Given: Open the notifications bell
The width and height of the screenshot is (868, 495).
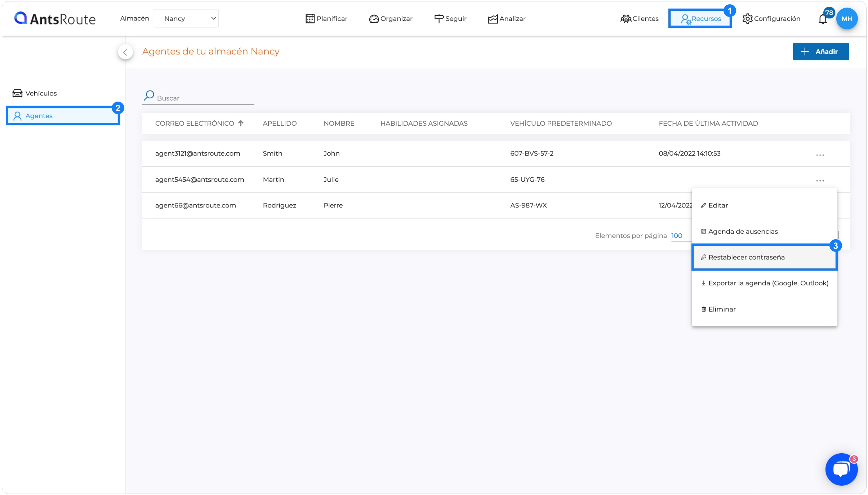Looking at the screenshot, I should (823, 19).
